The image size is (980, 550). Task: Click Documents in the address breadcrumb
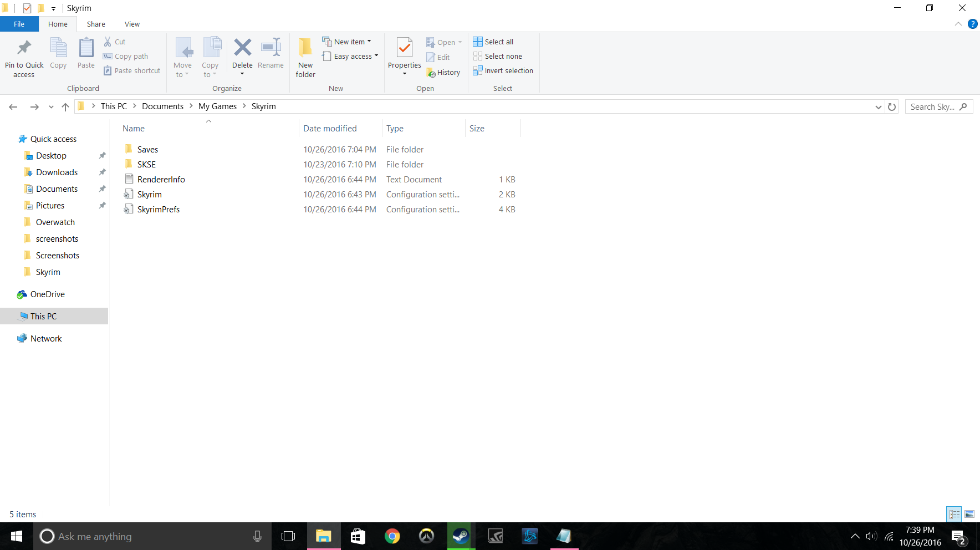click(162, 106)
